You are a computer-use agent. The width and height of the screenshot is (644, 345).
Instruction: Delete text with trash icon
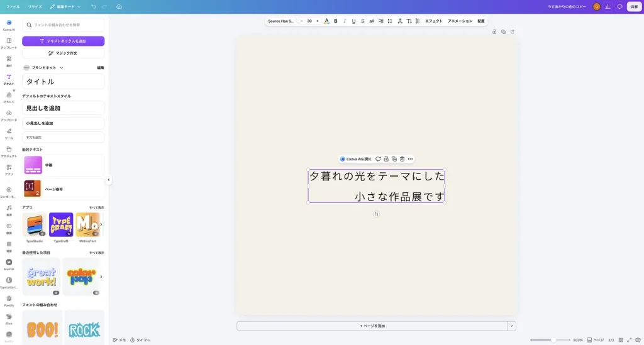coord(402,159)
